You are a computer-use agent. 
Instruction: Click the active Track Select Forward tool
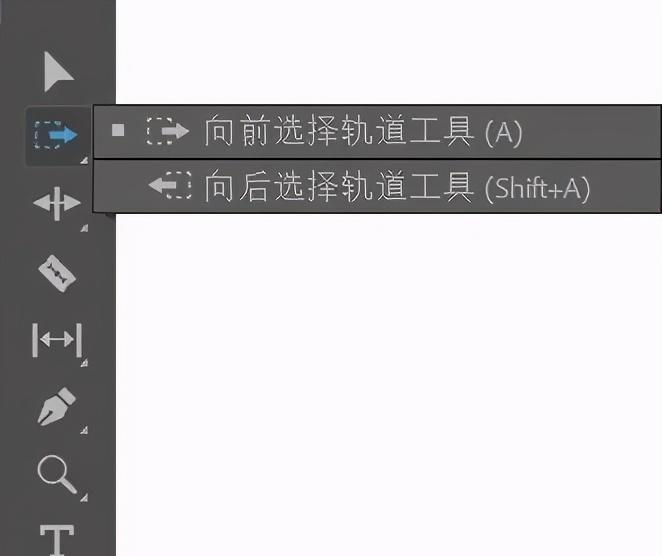point(56,135)
